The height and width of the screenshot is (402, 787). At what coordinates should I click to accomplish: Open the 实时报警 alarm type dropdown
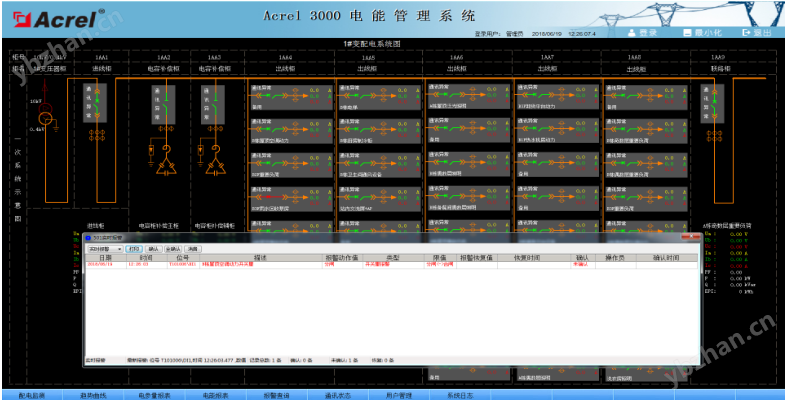(x=105, y=249)
